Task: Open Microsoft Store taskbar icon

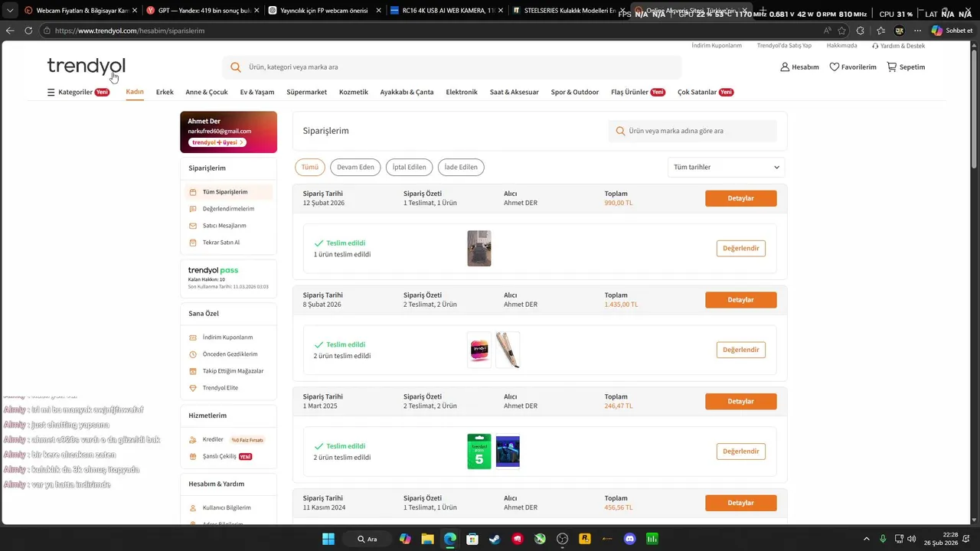Action: [x=472, y=539]
